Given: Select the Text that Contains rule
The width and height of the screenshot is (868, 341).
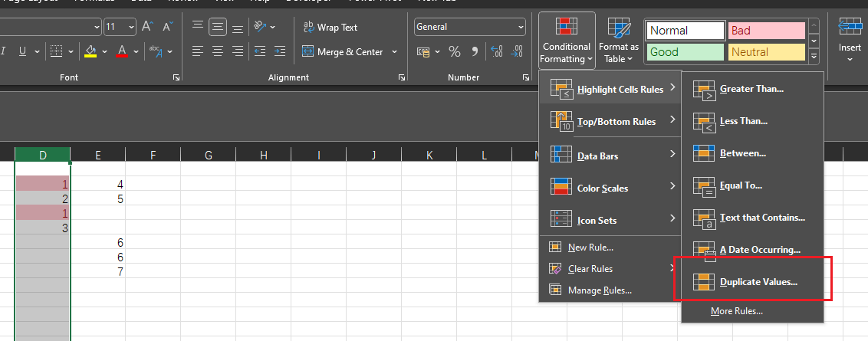Looking at the screenshot, I should click(x=753, y=217).
